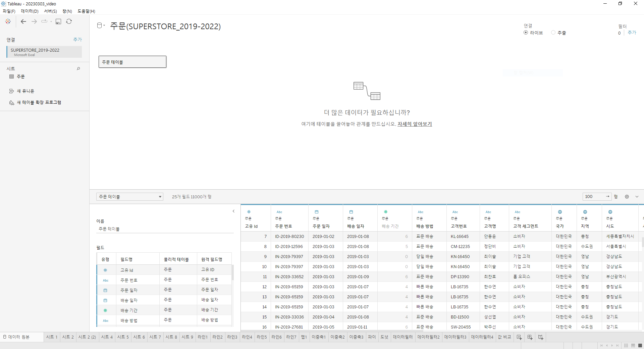Click the 새 유니온 label in sidebar
The image size is (644, 349).
[x=25, y=91]
